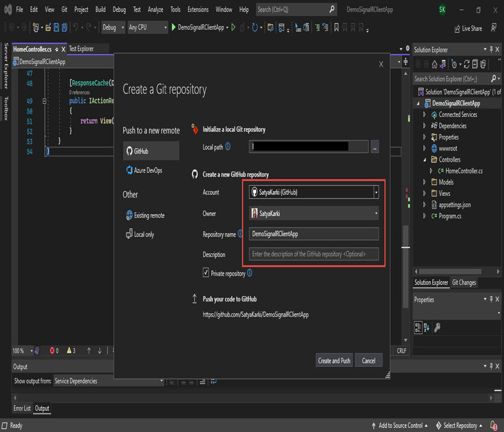Switch to the Git Changes tab
504x432 pixels.
[464, 282]
